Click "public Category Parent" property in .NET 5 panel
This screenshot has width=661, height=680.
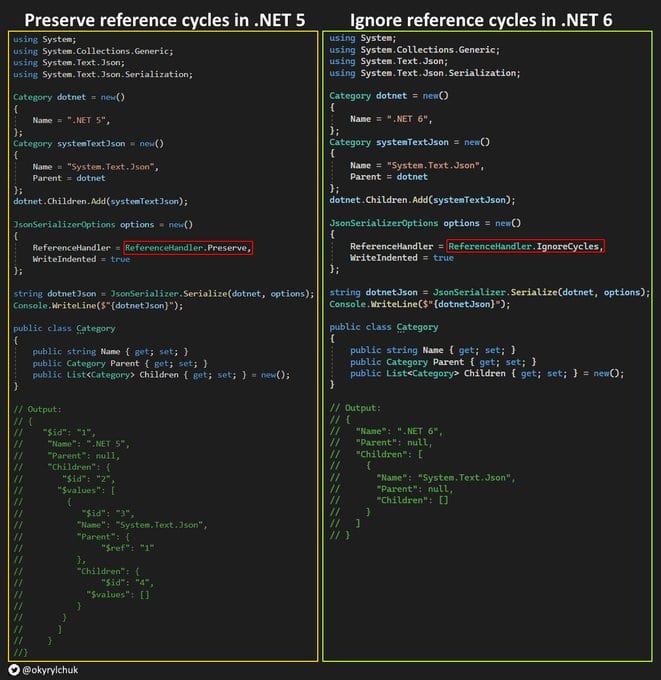pos(120,363)
